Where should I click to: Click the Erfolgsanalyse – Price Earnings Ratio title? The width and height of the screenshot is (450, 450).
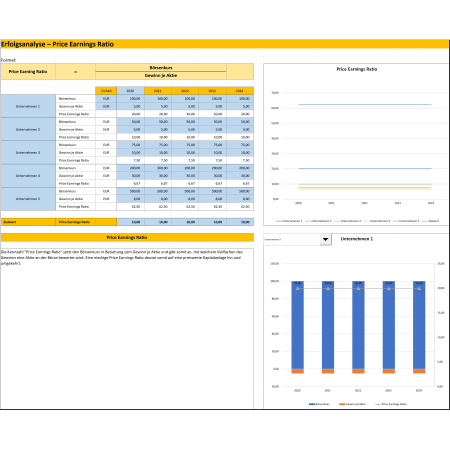(57, 44)
